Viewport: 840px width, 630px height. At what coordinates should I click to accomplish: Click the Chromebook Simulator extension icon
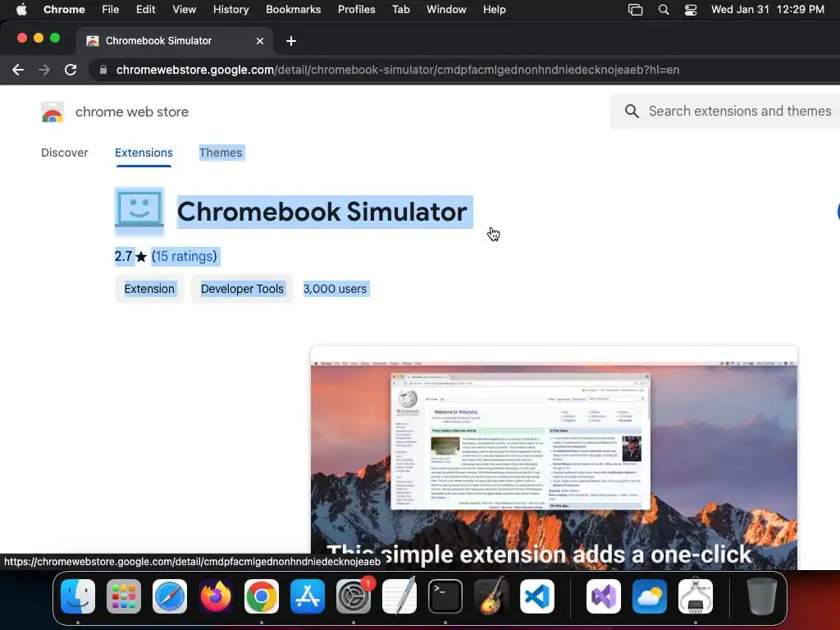(x=139, y=211)
